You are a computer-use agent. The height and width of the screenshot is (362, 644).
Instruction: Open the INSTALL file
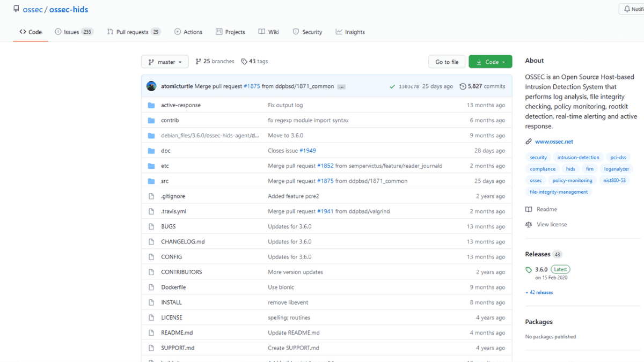point(171,302)
